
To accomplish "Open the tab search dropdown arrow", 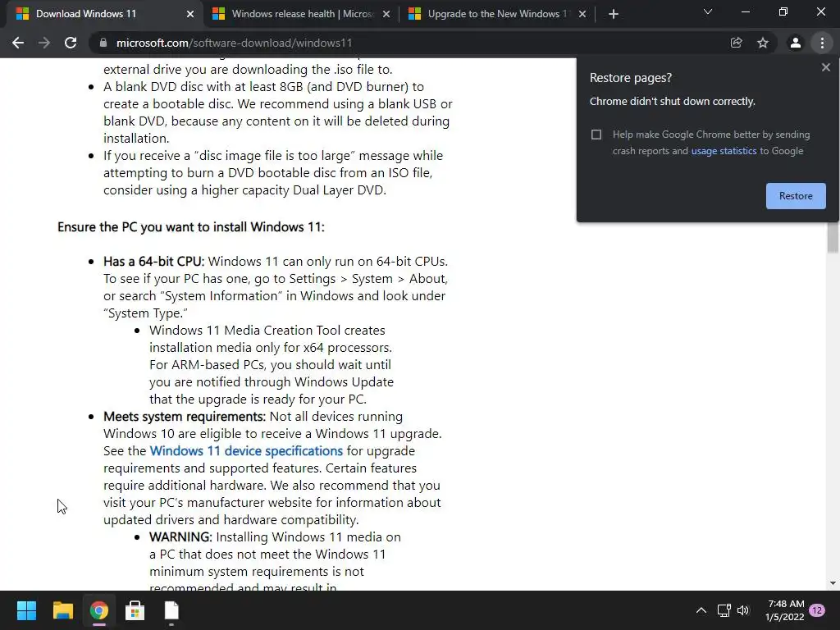I will [x=708, y=11].
